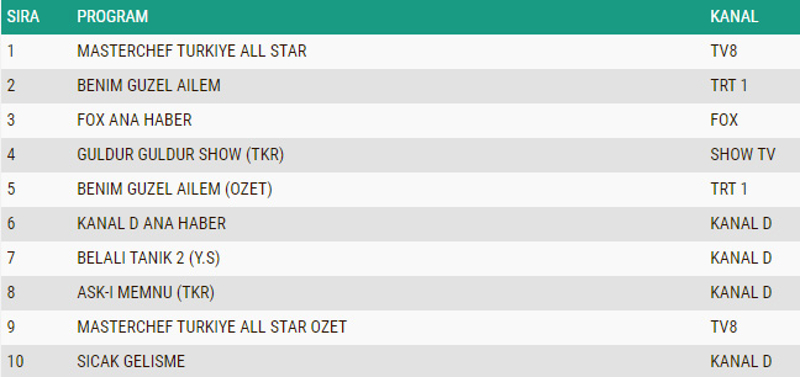This screenshot has width=800, height=377.
Task: Click KANAL D in row six
Action: [x=741, y=223]
